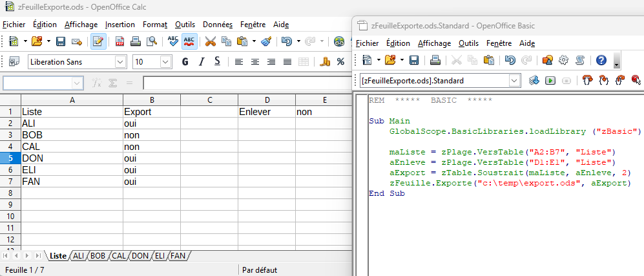This screenshot has width=644, height=276.
Task: Switch to the BOB sheet tab
Action: pos(98,256)
